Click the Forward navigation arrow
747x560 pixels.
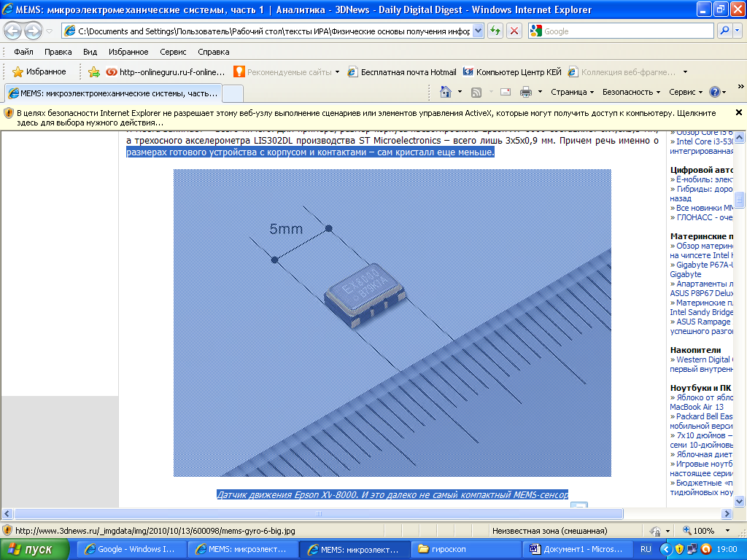(33, 31)
